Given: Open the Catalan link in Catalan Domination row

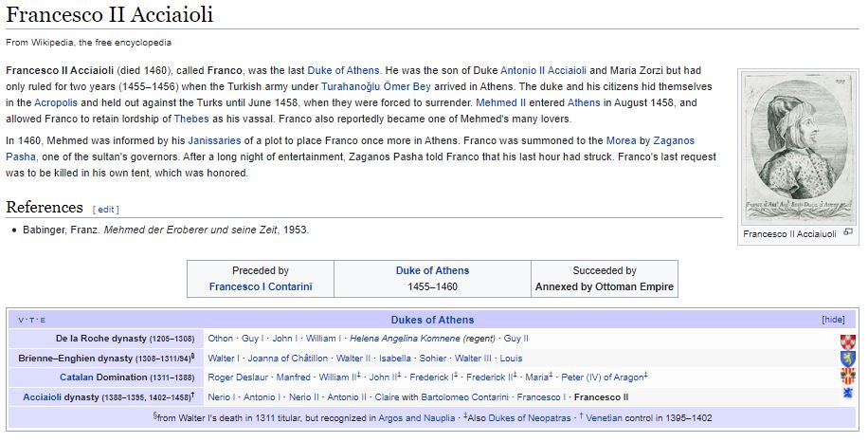Looking at the screenshot, I should (77, 378).
